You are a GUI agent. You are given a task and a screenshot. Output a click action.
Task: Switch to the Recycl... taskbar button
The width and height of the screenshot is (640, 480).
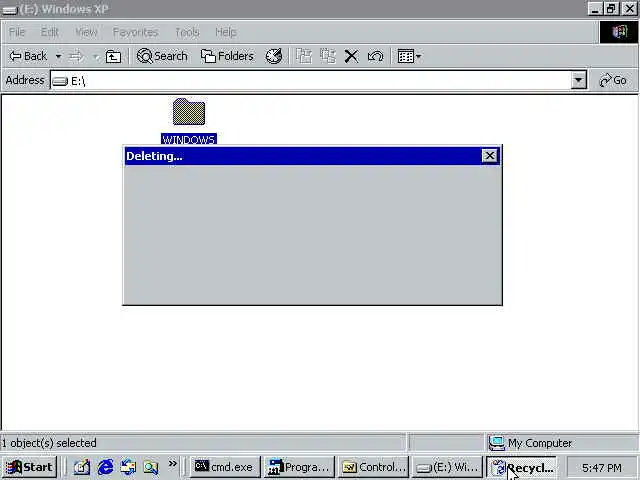click(x=522, y=467)
